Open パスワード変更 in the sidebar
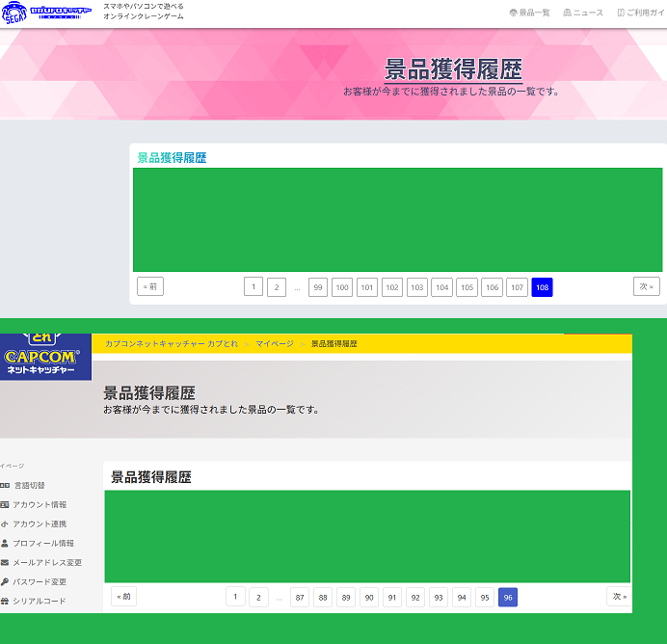 click(40, 581)
